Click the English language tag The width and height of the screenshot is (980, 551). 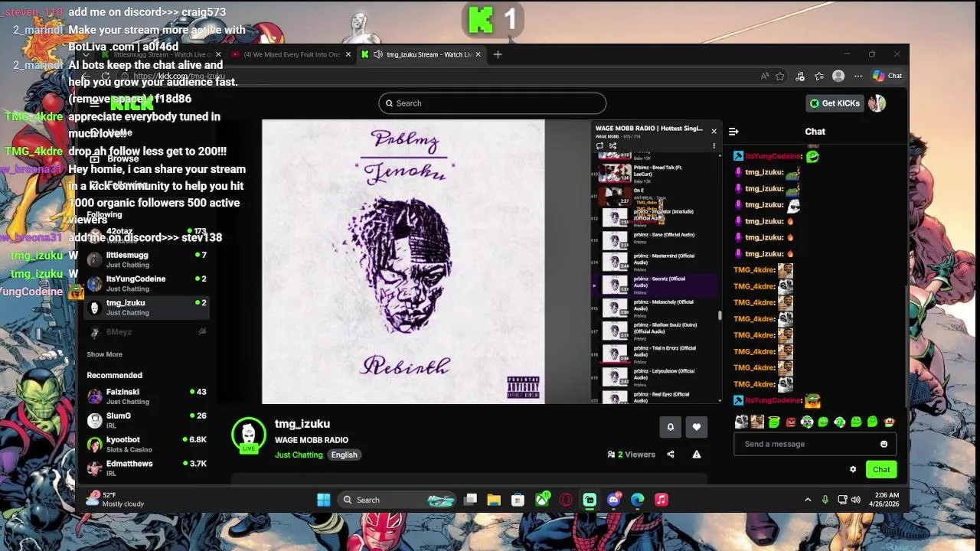tap(344, 455)
